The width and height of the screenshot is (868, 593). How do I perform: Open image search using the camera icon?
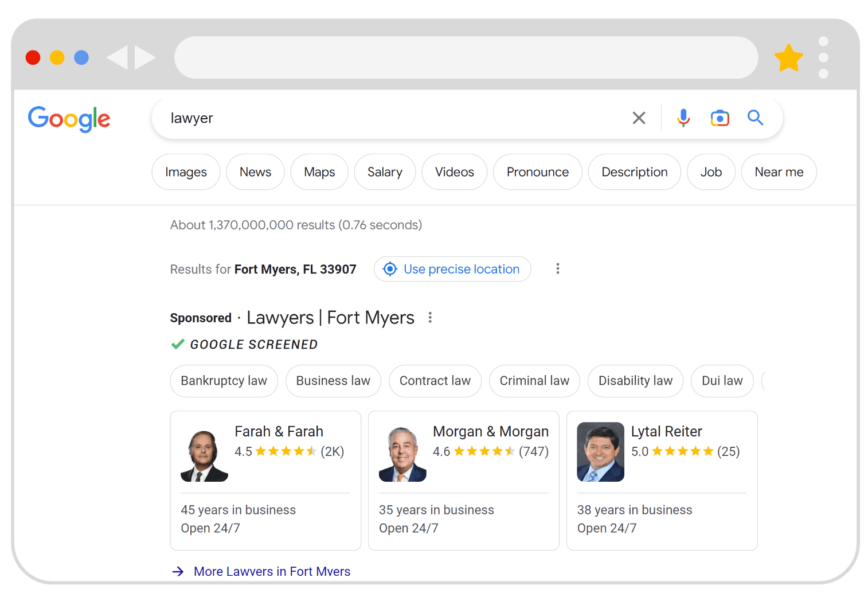[720, 118]
